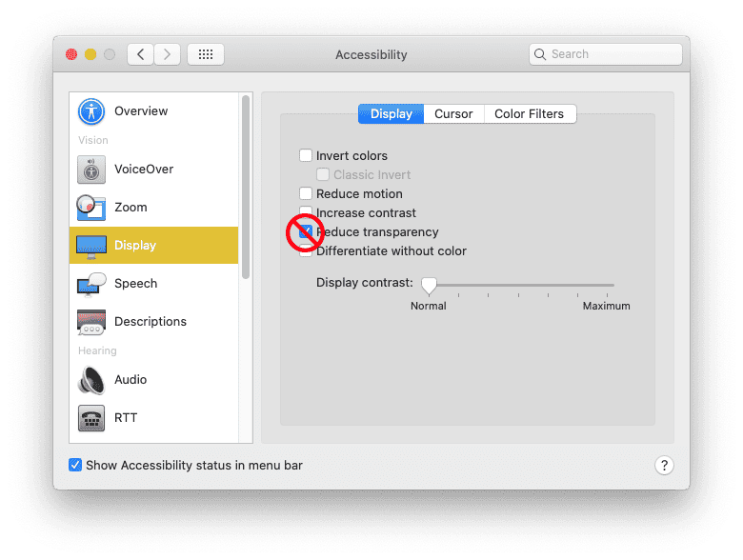
Task: Toggle the Reduce transparency checkbox
Action: 306,231
